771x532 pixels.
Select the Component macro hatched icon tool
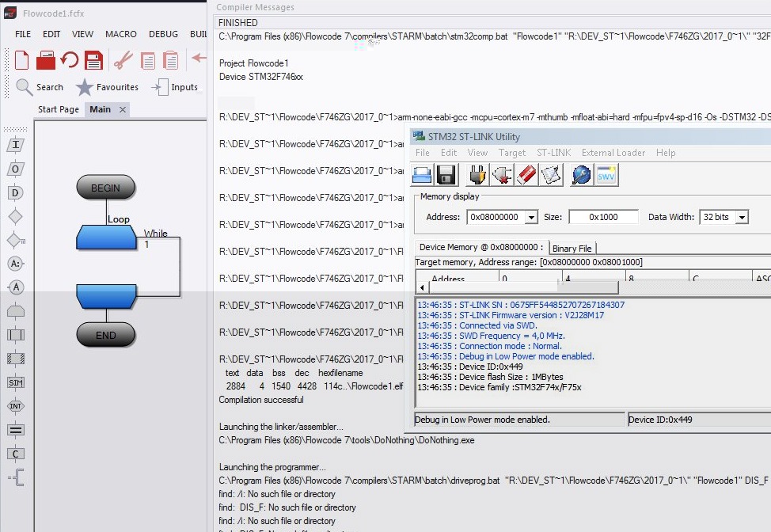pyautogui.click(x=16, y=359)
